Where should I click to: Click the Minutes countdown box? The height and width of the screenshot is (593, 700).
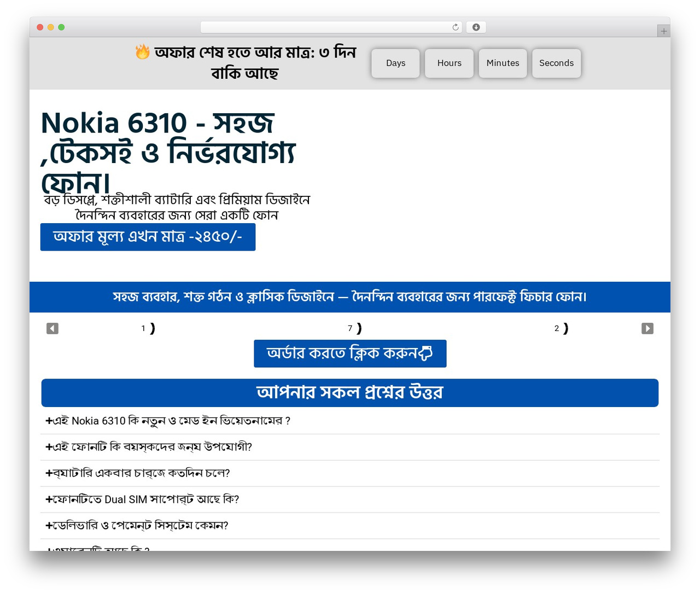pos(503,63)
